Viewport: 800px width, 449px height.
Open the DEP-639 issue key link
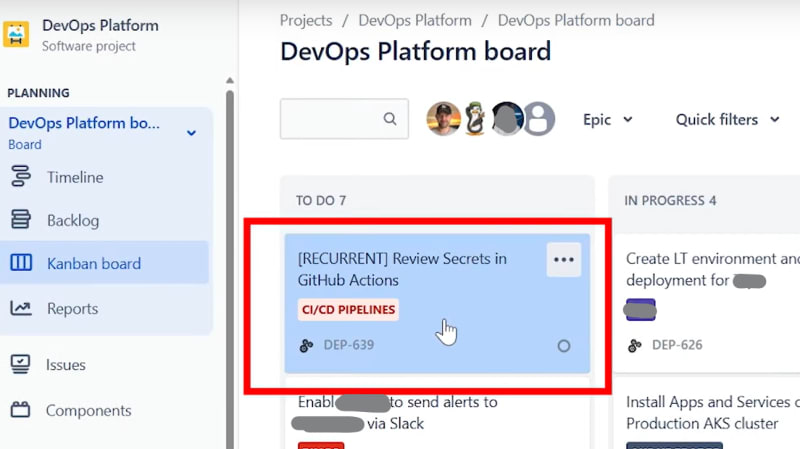348,345
